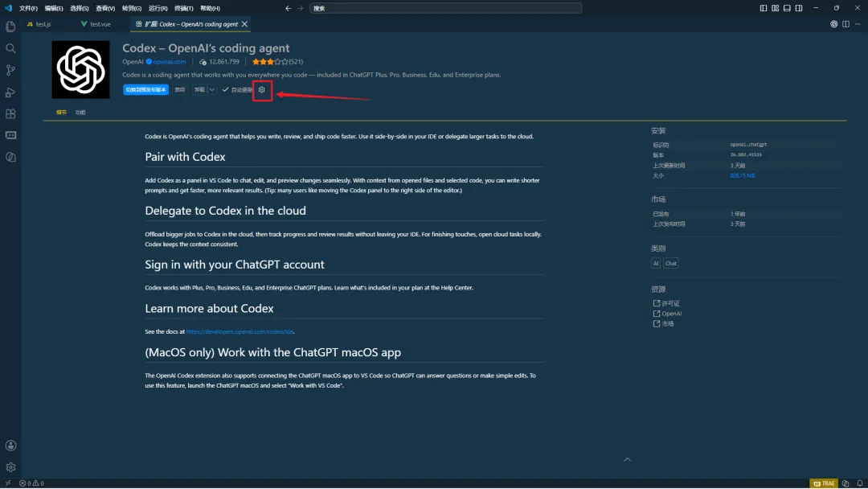Open the Accounts menu icon

[10, 446]
